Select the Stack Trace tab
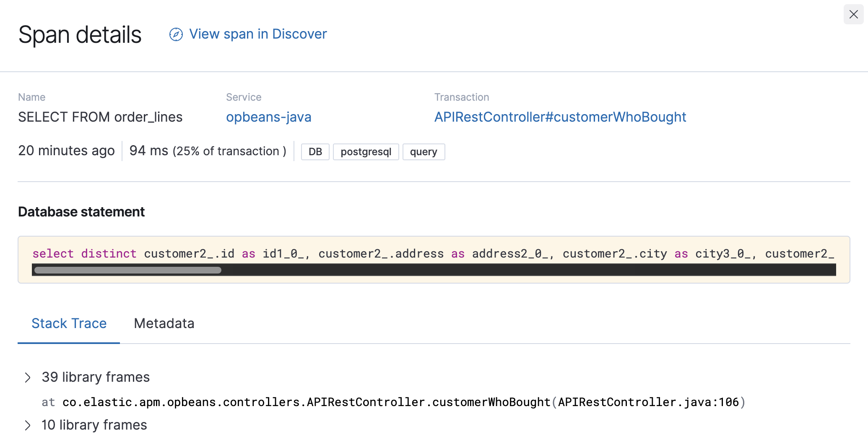 (x=69, y=323)
